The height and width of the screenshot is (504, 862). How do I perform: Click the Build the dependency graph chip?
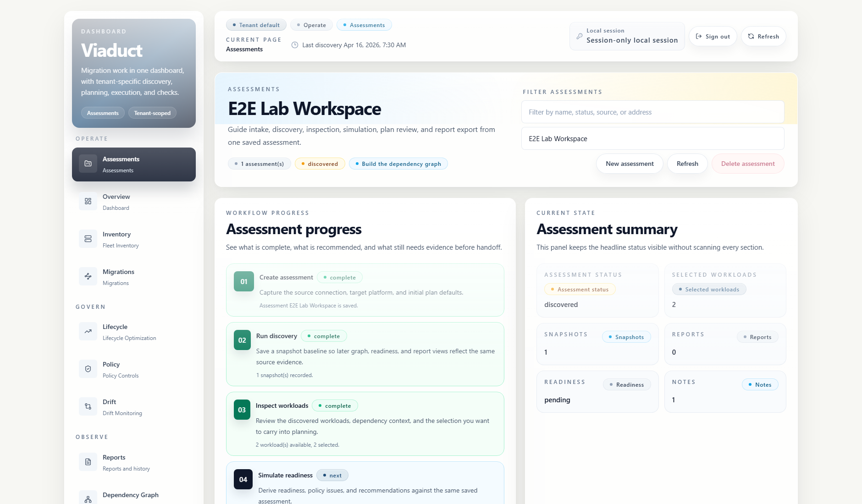click(x=398, y=164)
